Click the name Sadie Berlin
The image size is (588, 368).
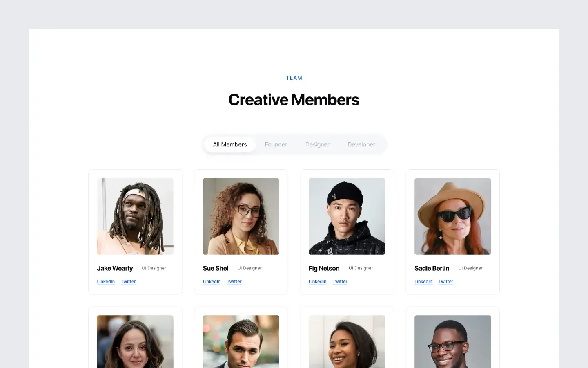(432, 268)
